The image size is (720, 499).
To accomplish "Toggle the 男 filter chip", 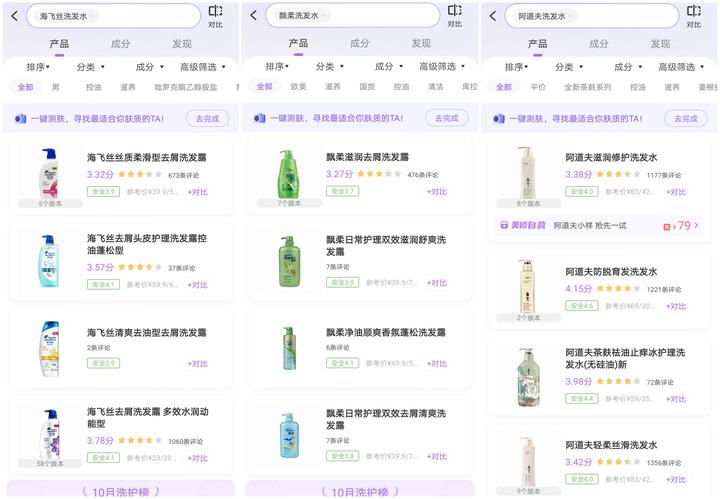I will (56, 88).
